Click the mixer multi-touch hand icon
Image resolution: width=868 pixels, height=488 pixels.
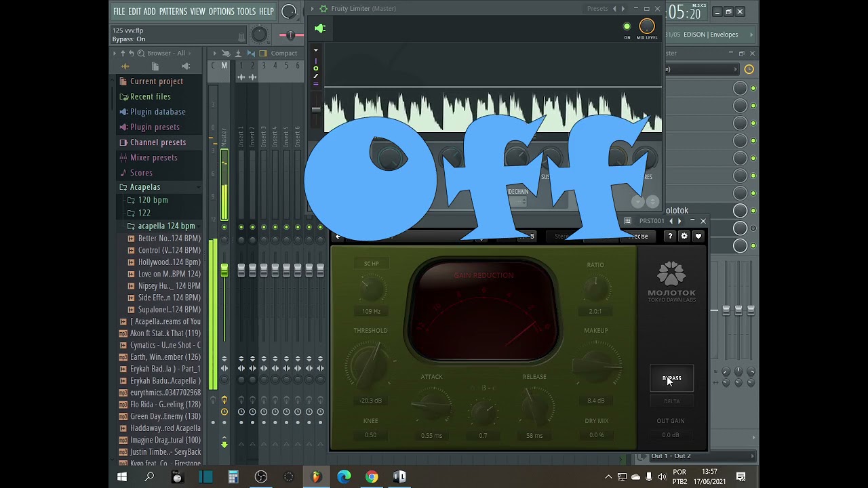(226, 53)
